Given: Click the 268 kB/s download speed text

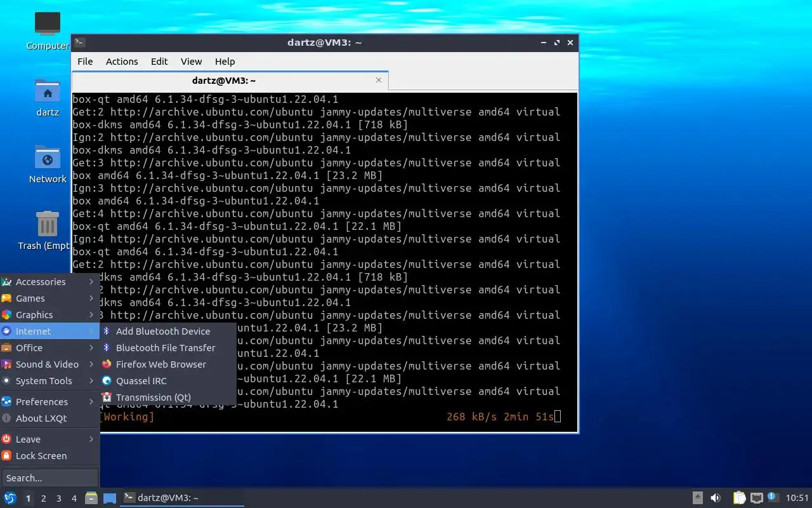Looking at the screenshot, I should click(471, 417).
